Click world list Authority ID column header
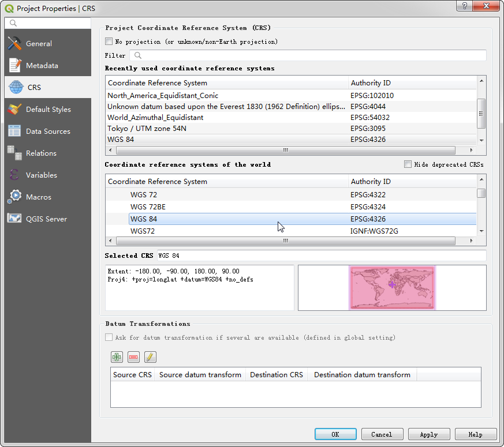Image resolution: width=504 pixels, height=447 pixels. pos(412,181)
